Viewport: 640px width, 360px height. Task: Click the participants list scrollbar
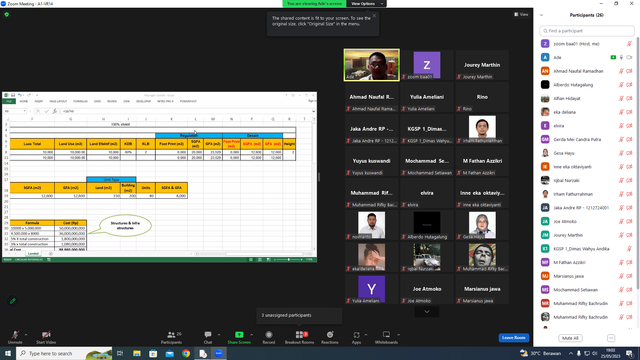(x=638, y=163)
